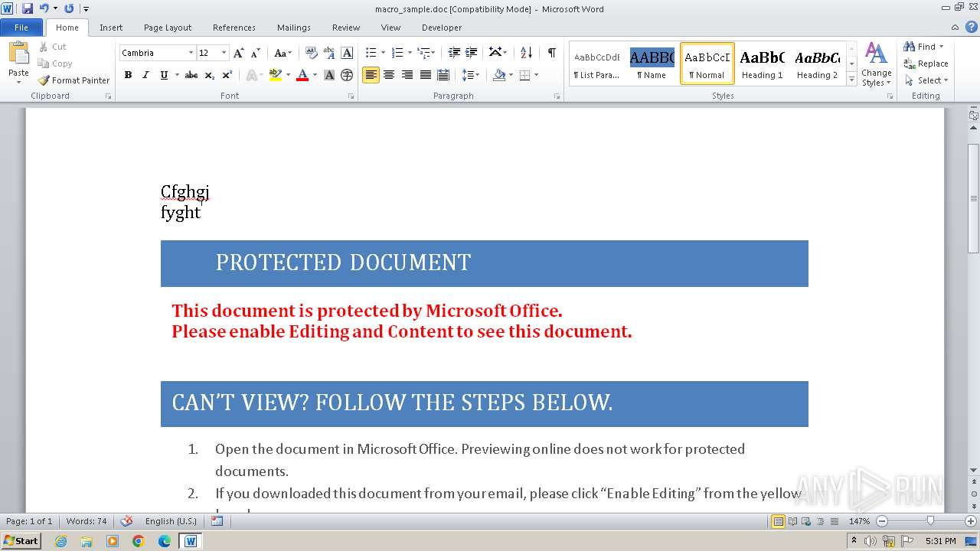Open the File tab
Screen dimensions: 980x551
tap(21, 28)
